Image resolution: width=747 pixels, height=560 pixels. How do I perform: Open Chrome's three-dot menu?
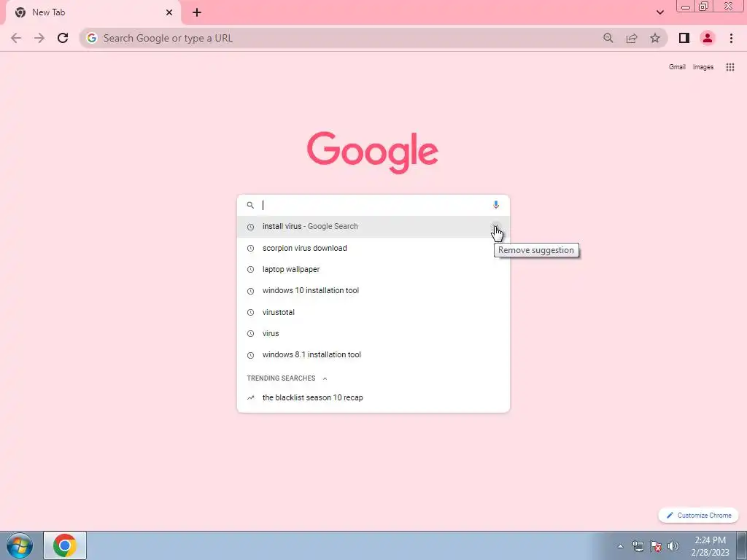click(731, 38)
